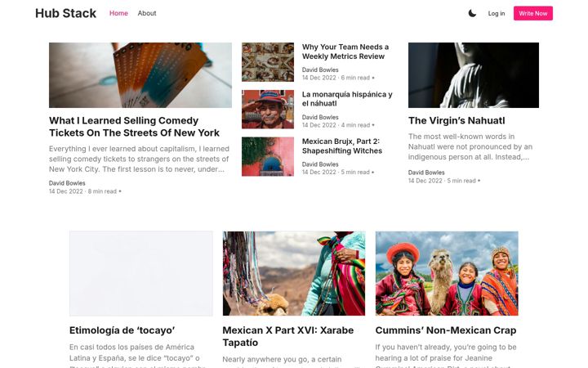Go to the Home nav item
The image size is (588, 368).
tap(118, 13)
